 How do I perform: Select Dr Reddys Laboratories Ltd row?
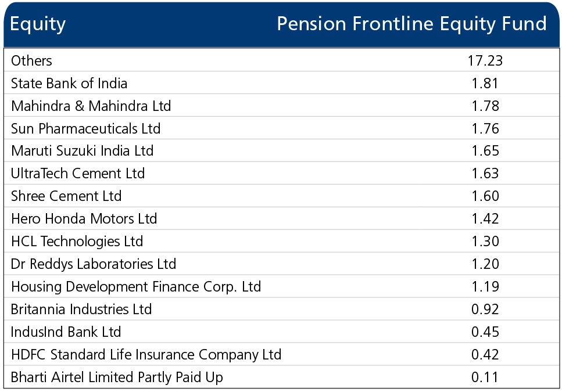point(282,264)
